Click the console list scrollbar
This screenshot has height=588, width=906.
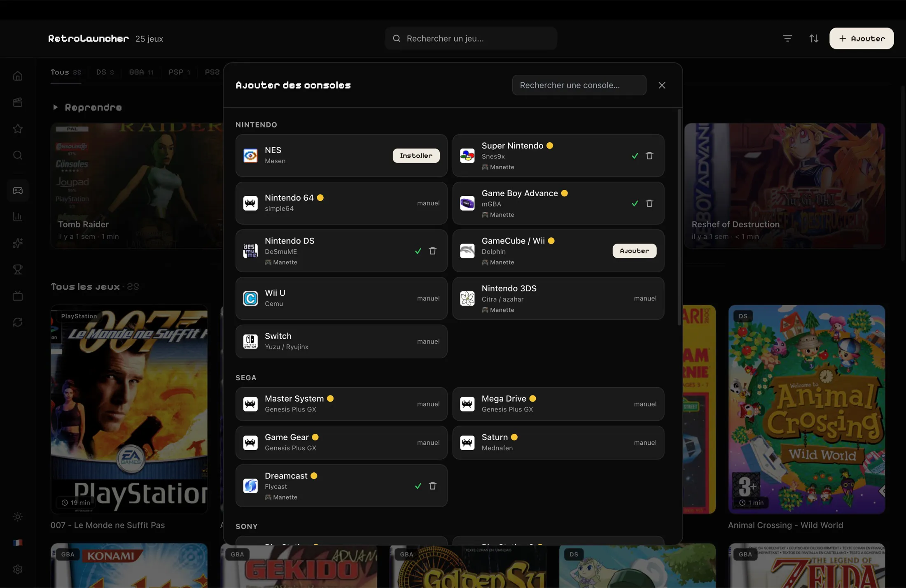(679, 217)
